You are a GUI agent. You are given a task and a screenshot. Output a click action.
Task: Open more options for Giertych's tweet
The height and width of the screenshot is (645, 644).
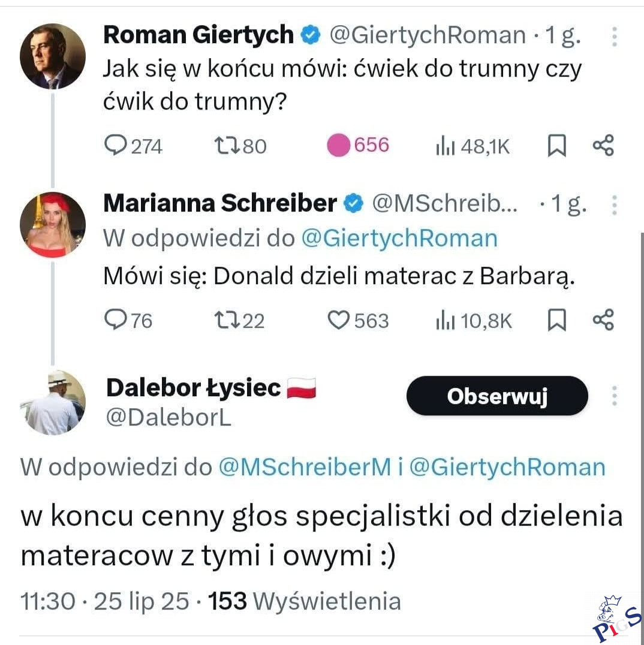[x=614, y=37]
